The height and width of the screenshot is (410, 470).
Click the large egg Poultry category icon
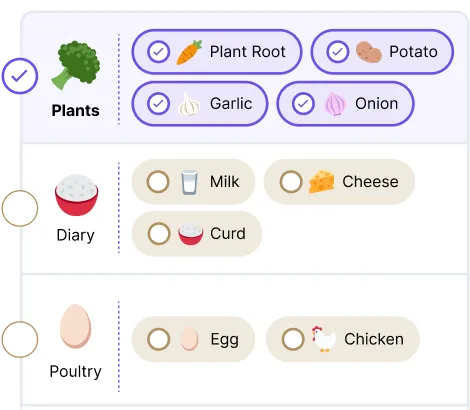tap(75, 326)
